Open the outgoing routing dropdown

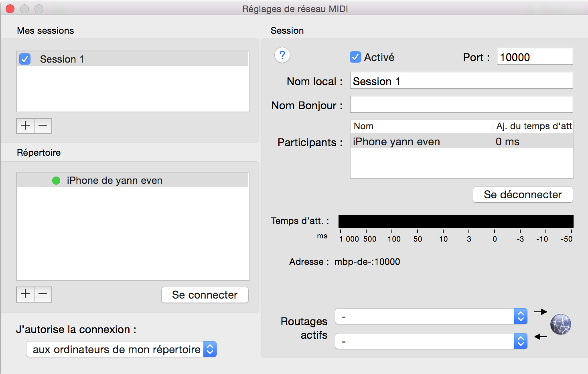[431, 316]
